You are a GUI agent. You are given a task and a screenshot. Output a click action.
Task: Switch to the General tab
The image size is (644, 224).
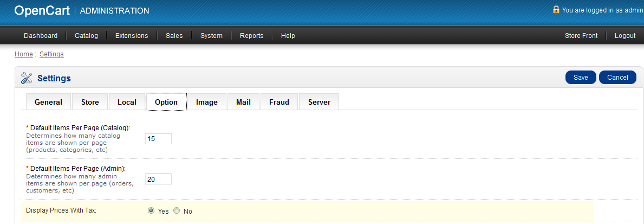[x=49, y=102]
